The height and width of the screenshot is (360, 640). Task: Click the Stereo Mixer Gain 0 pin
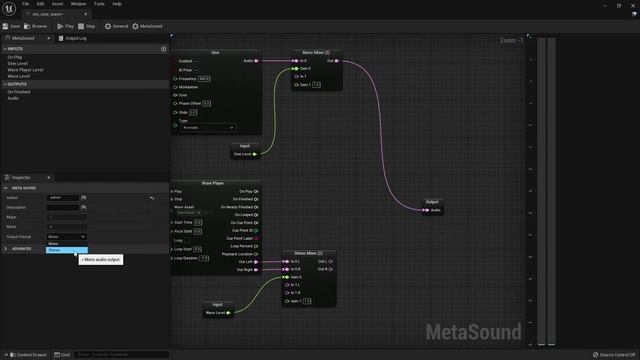click(286, 277)
